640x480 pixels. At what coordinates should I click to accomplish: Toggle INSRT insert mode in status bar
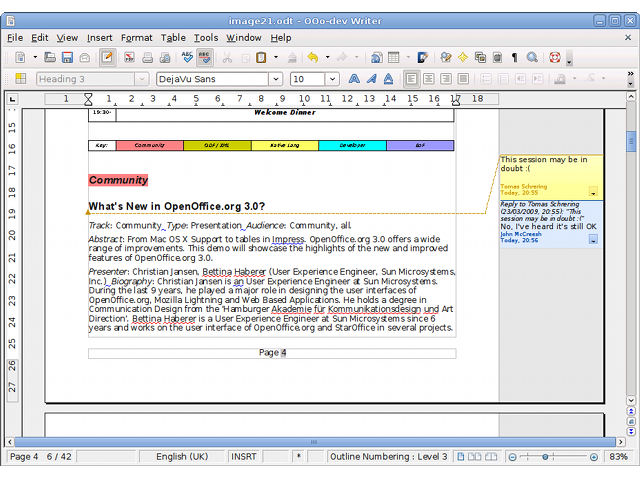click(243, 457)
